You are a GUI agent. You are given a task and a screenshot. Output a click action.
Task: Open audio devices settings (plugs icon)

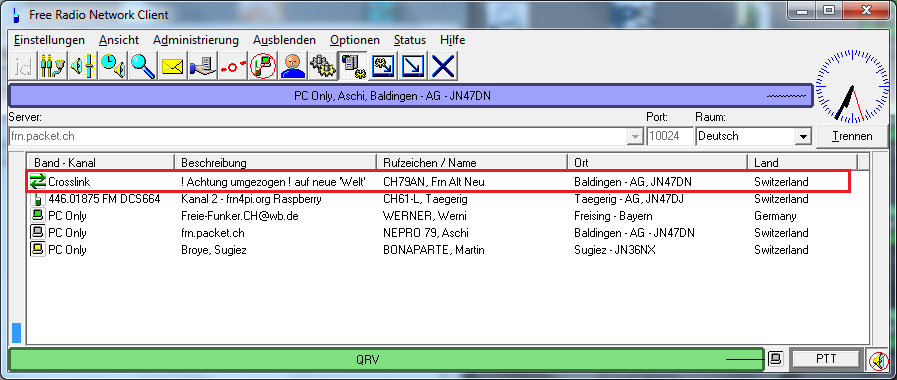click(53, 66)
